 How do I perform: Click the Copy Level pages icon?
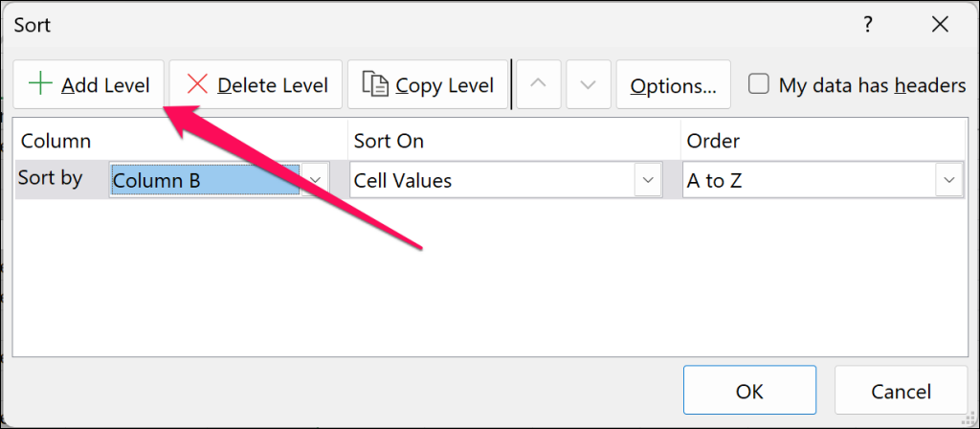(x=375, y=84)
